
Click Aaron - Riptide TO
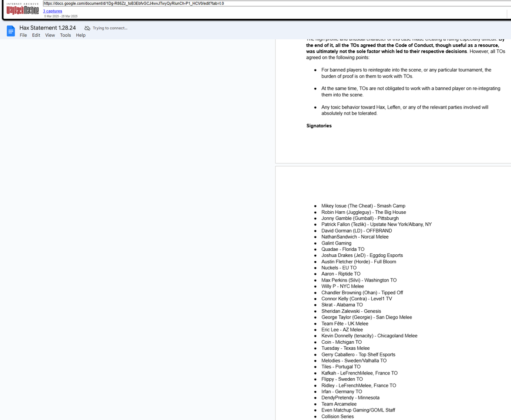tap(341, 274)
